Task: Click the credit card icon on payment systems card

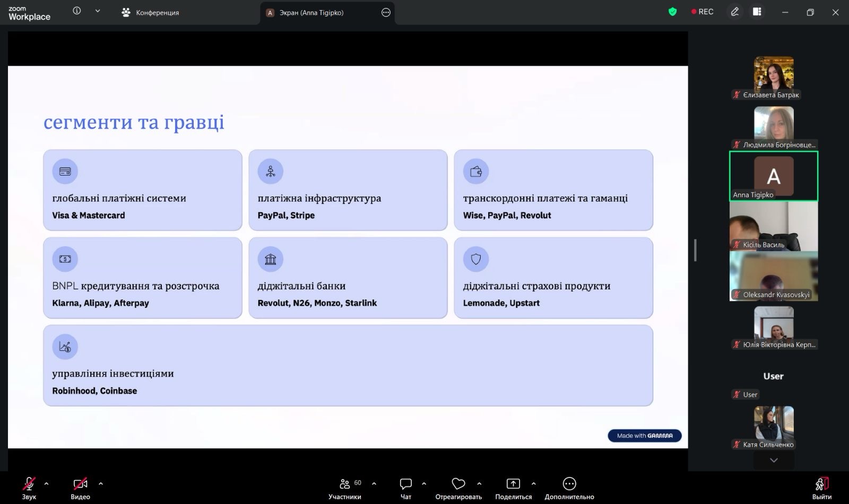Action: [x=65, y=171]
